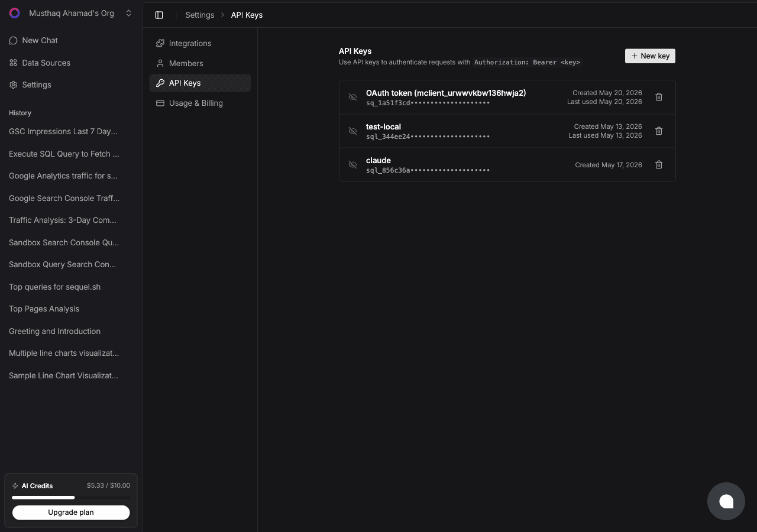Click the OAuth token key name

point(446,93)
